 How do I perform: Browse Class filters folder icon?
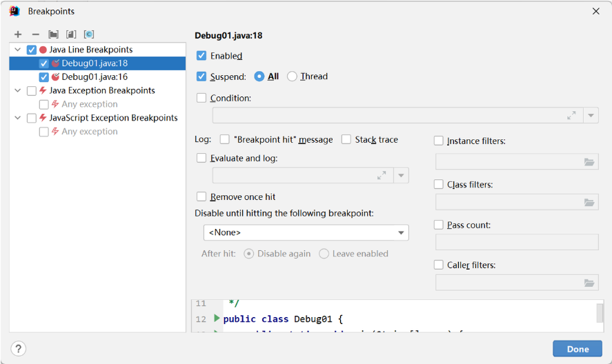pyautogui.click(x=589, y=203)
